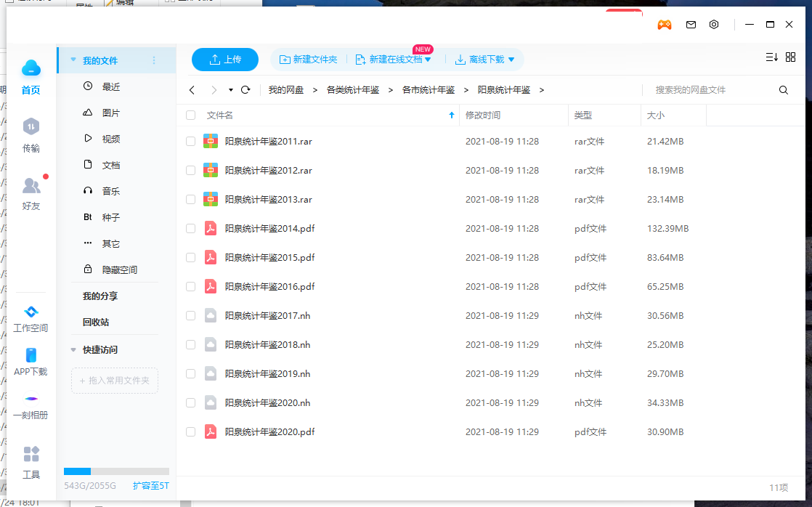Check the box for 阳泉统计年鉴2013.rar

(190, 199)
